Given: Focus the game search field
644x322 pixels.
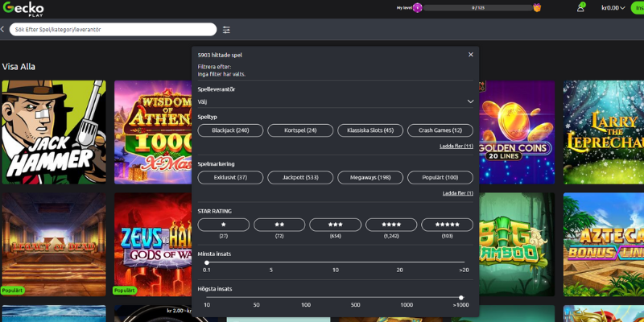Looking at the screenshot, I should [x=113, y=30].
